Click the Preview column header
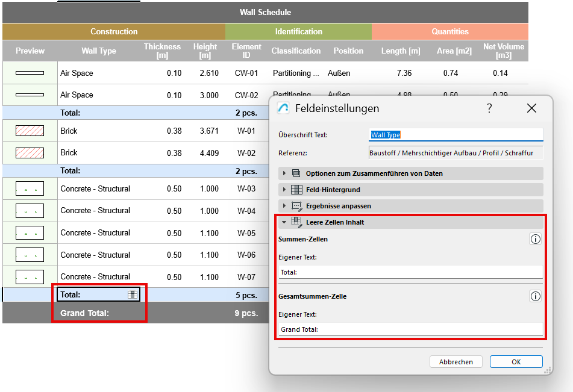Image resolution: width=573 pixels, height=392 pixels. (30, 51)
